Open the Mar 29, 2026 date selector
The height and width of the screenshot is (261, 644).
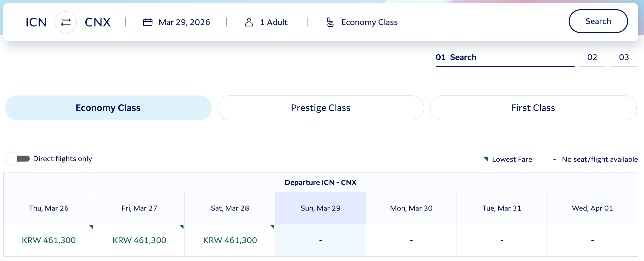coord(184,22)
